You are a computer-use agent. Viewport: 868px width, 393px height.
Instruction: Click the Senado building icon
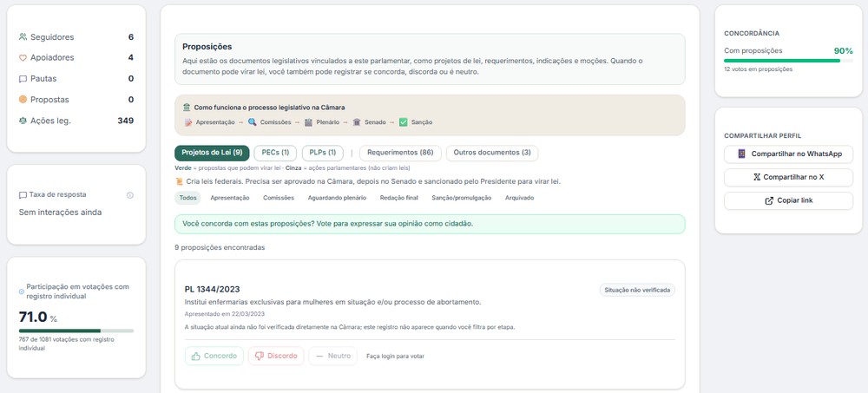tap(357, 121)
